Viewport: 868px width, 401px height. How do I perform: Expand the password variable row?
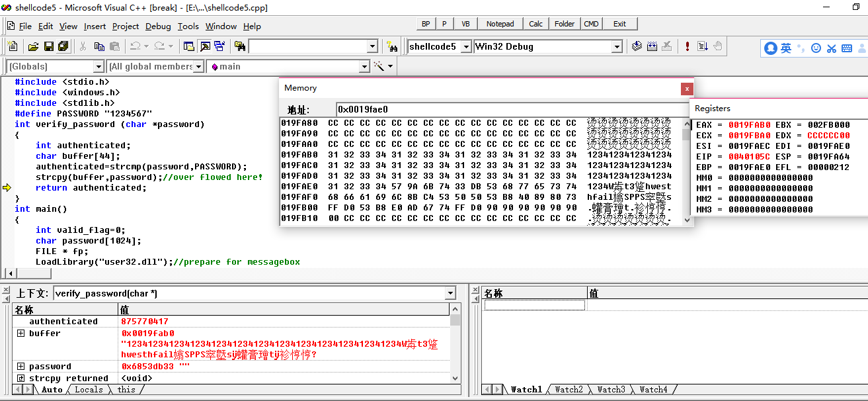coord(20,367)
